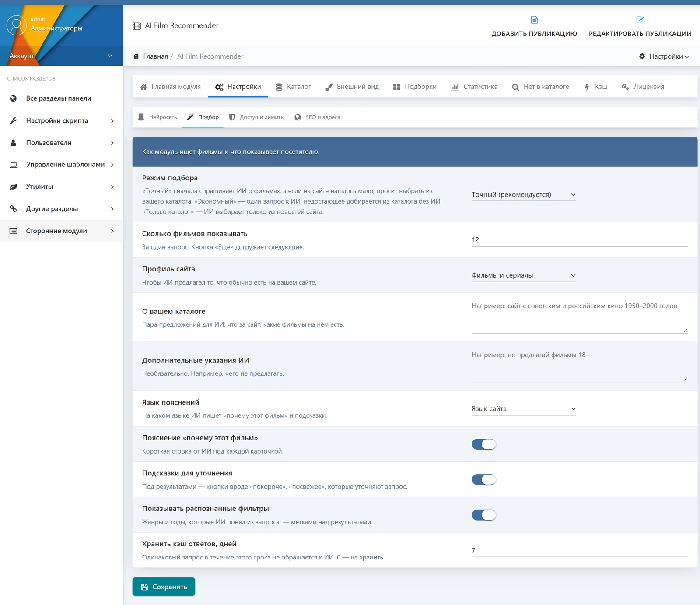
Task: Click the edit icon above РЕДАКТИРОВАТЬ ПУБЛИКАЦИИ
Action: pyautogui.click(x=640, y=19)
